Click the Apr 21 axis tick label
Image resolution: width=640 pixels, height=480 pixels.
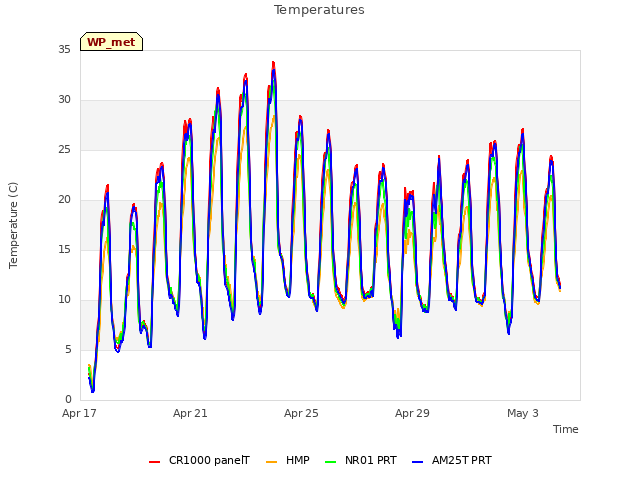[x=190, y=413]
